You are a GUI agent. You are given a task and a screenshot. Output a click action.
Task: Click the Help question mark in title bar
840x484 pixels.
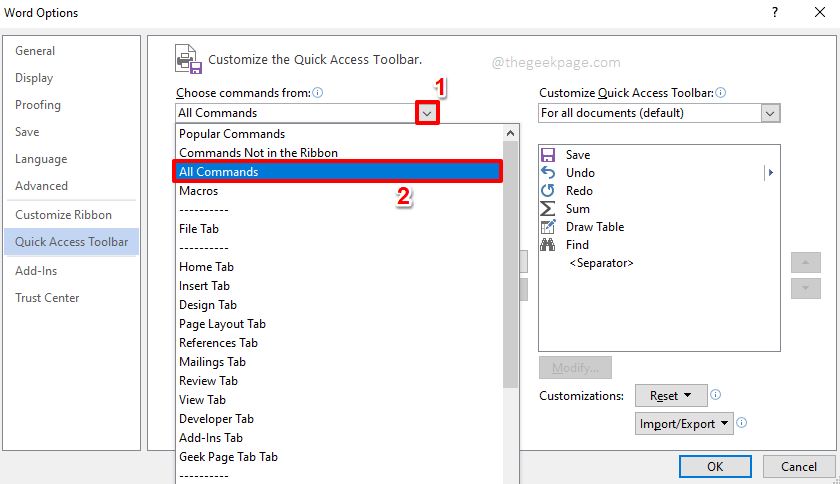click(x=774, y=13)
